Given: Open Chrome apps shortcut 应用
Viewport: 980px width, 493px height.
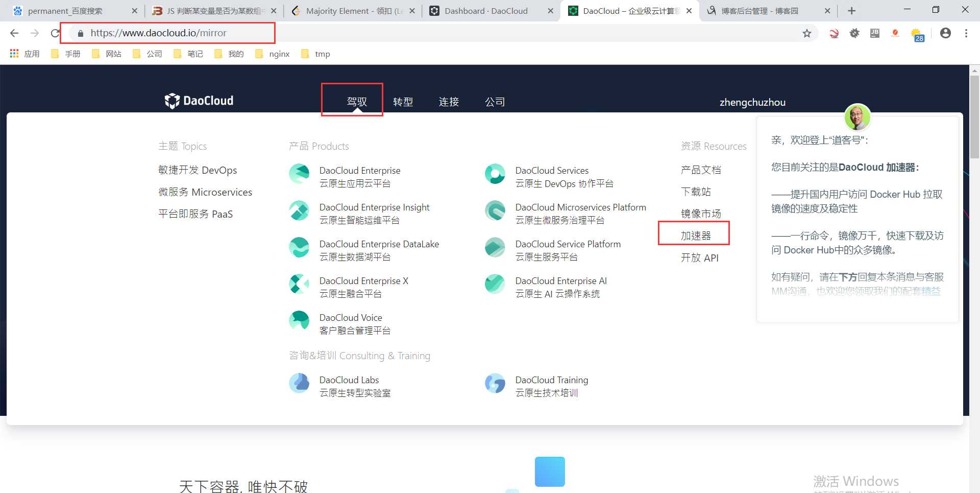Looking at the screenshot, I should coord(24,54).
